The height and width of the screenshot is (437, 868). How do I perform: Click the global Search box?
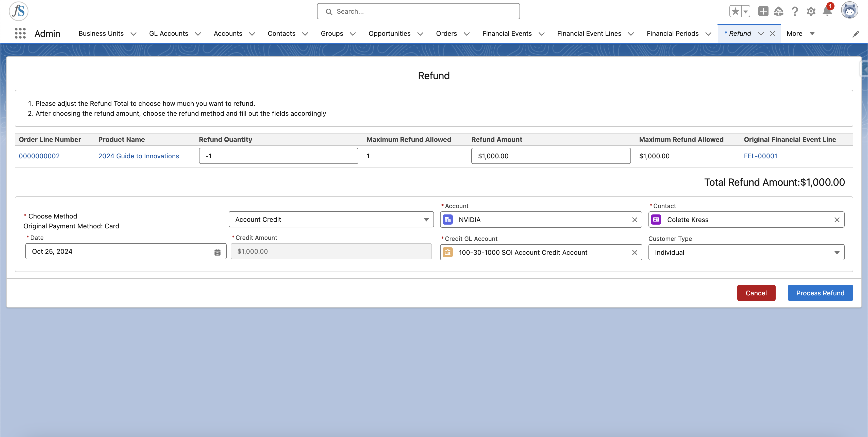pos(418,11)
